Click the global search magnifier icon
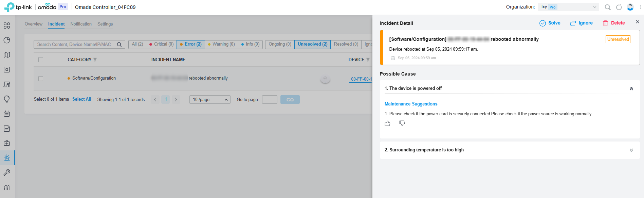 (608, 7)
